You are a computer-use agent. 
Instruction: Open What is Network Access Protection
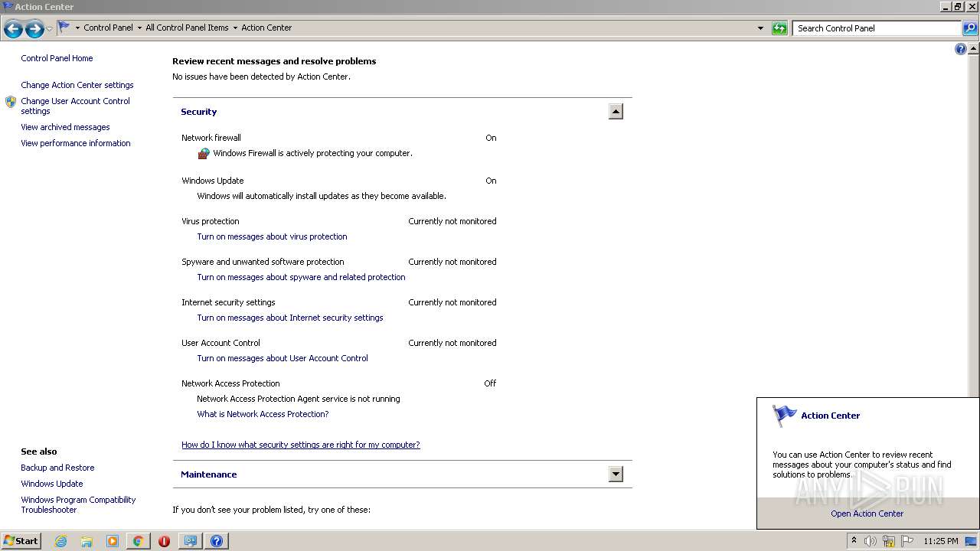coord(263,414)
